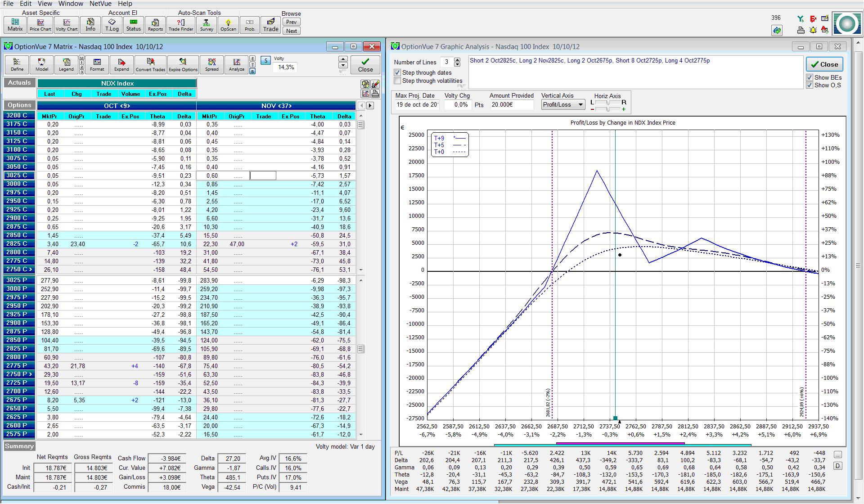Launch the Trade Finder tool
864x504 pixels.
(180, 25)
